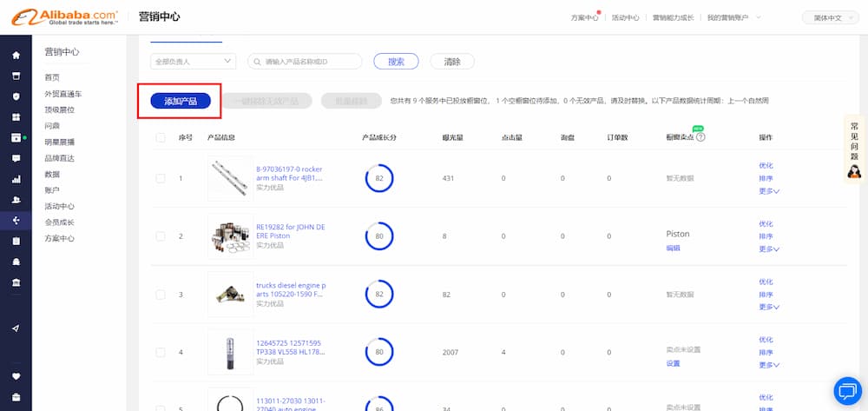The width and height of the screenshot is (868, 411).
Task: Open the clipboard icon in the dark sidebar
Action: (x=16, y=241)
